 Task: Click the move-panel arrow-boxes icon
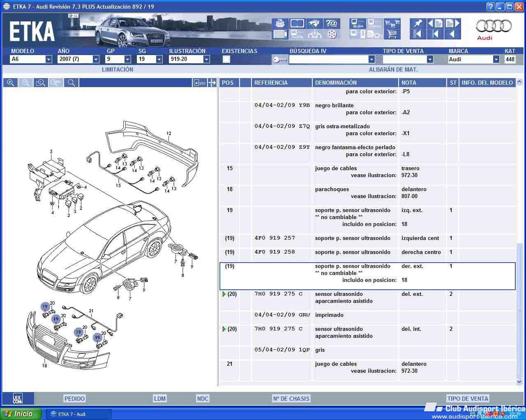coord(199,83)
